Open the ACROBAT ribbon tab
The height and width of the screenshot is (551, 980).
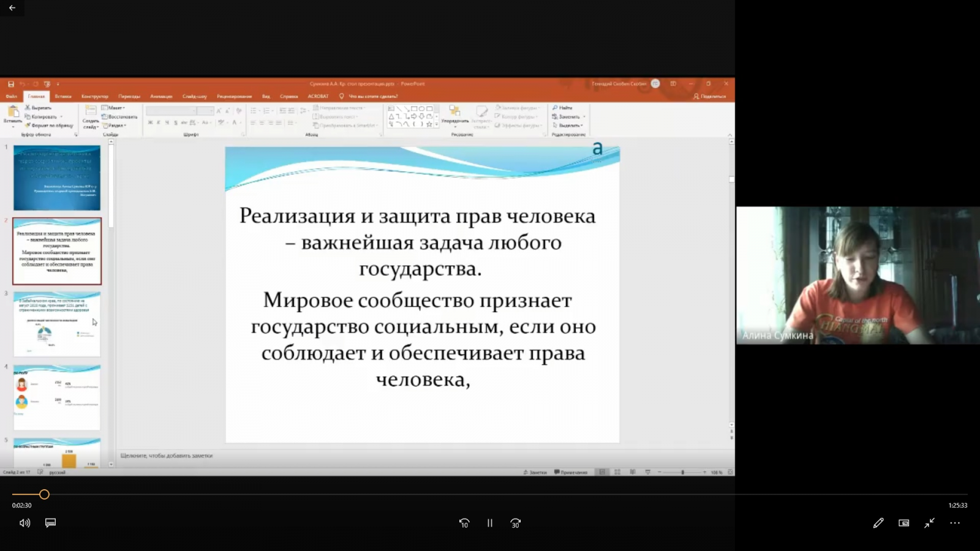[x=318, y=96]
